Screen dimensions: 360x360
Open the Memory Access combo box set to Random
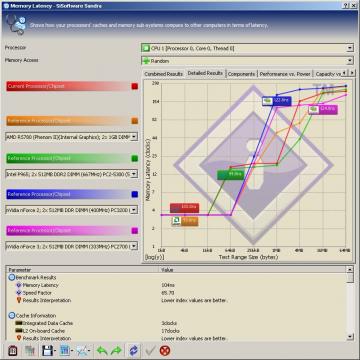247,61
